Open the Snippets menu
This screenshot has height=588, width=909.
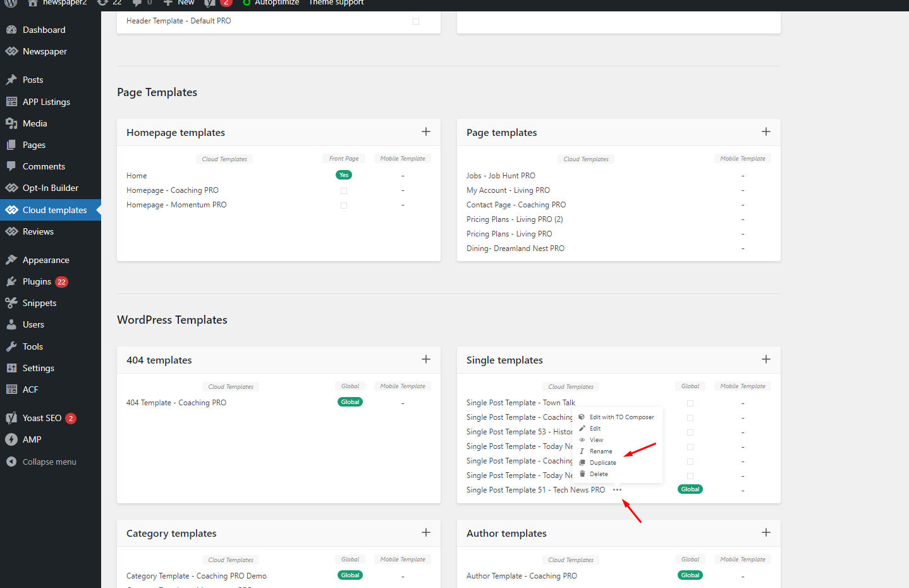(x=39, y=303)
